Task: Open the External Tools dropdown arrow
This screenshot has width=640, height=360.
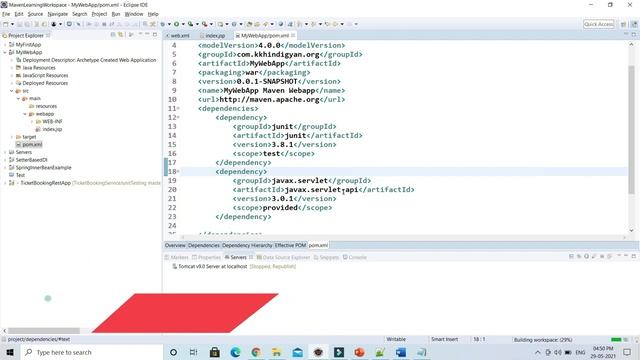Action: pyautogui.click(x=211, y=24)
